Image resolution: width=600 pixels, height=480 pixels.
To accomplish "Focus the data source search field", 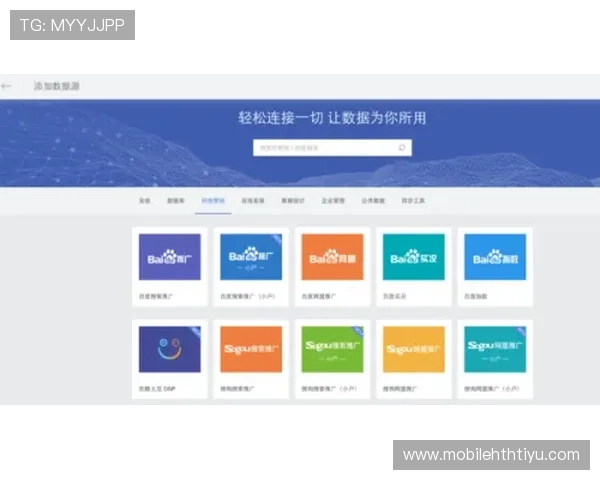I will point(332,148).
